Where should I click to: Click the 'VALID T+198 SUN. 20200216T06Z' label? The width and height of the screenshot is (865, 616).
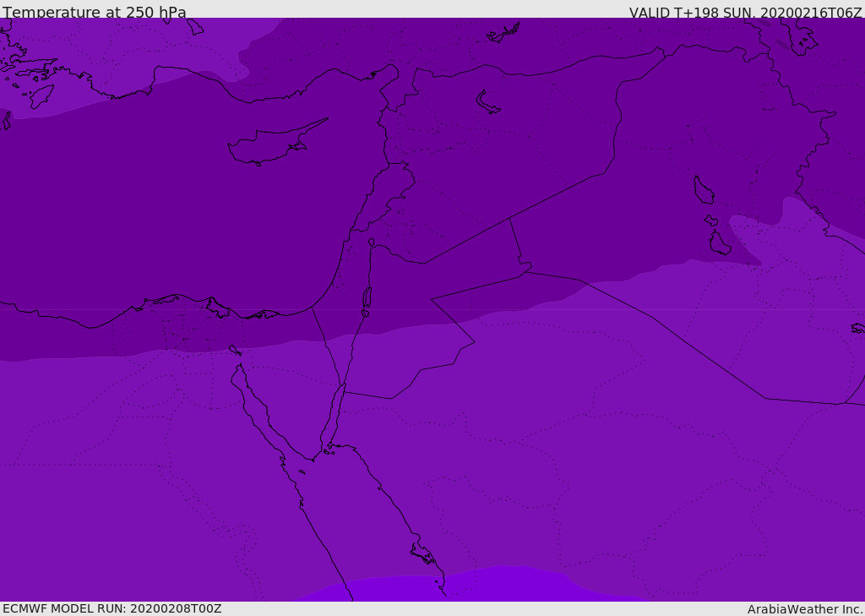coord(745,13)
